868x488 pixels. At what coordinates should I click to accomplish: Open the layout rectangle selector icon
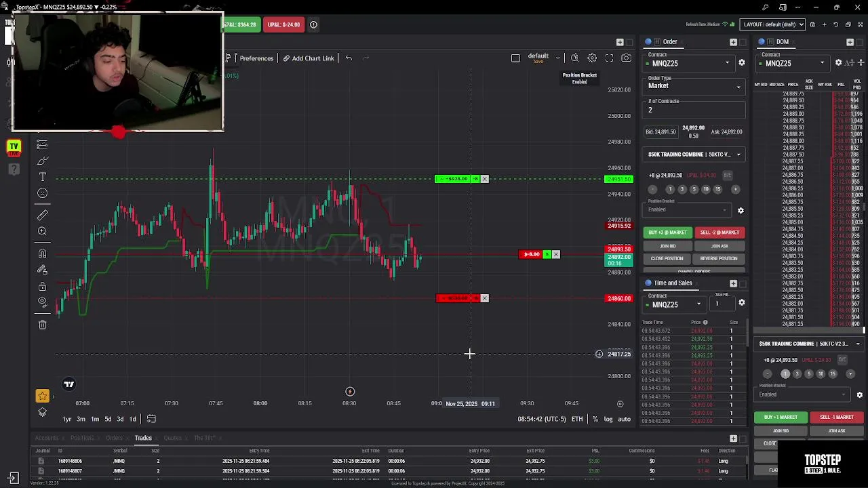point(515,58)
